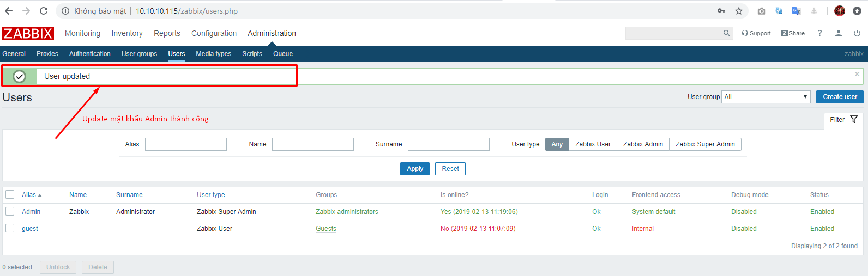The image size is (868, 276).
Task: Dismiss the User updated message
Action: 857,74
